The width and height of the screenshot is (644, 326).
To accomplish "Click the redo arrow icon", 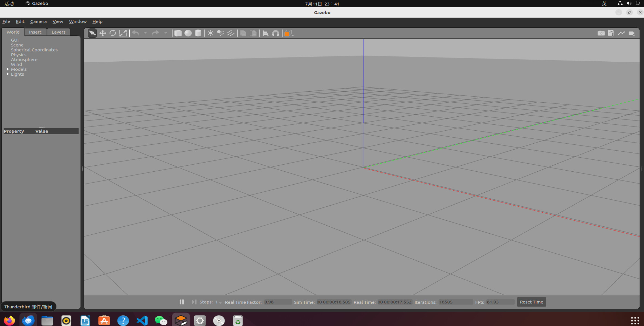I will pyautogui.click(x=156, y=33).
